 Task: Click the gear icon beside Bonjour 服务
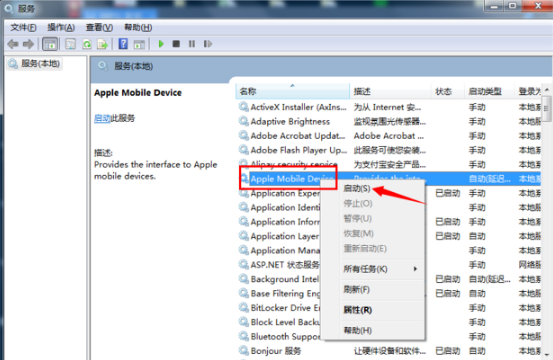coord(243,350)
